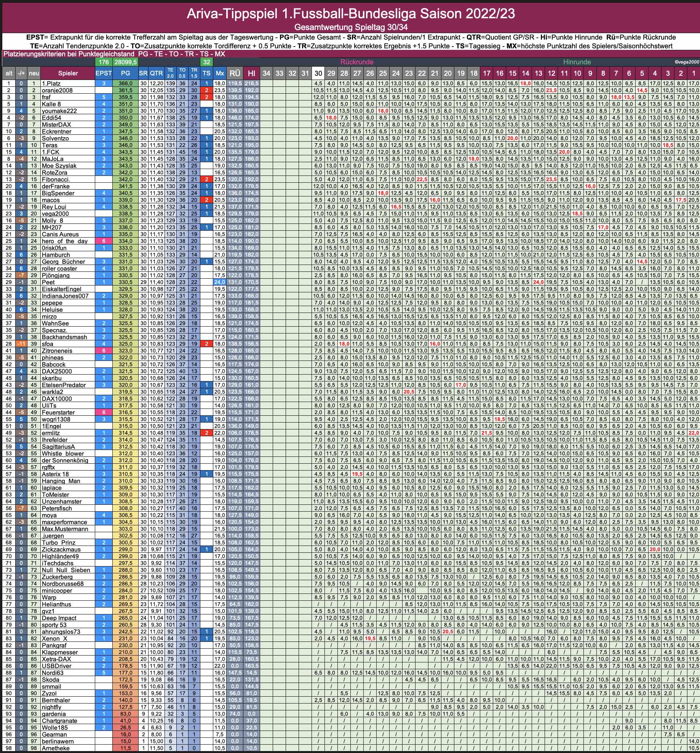Select player name 'der Sonnenkönig'
The image size is (700, 753).
coord(65,460)
